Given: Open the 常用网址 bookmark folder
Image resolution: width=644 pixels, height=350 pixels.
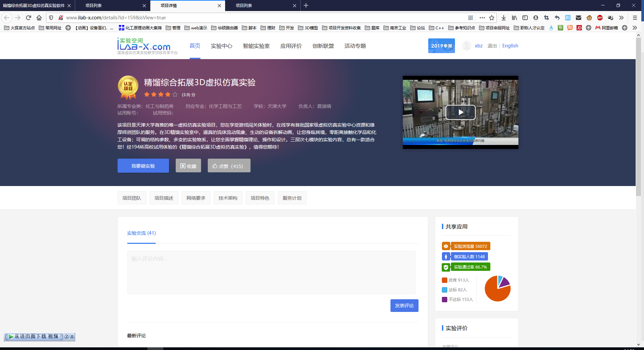Looking at the screenshot, I should point(50,28).
